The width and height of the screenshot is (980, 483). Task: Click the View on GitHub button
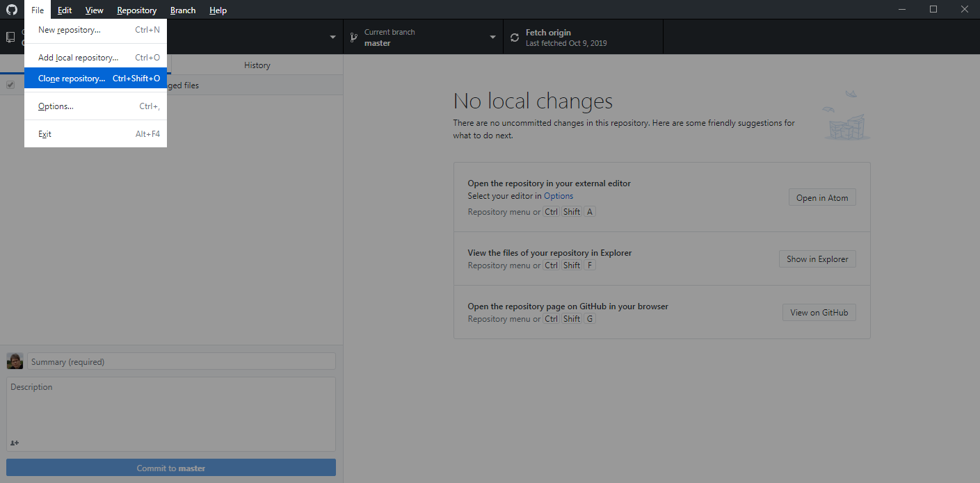(819, 313)
